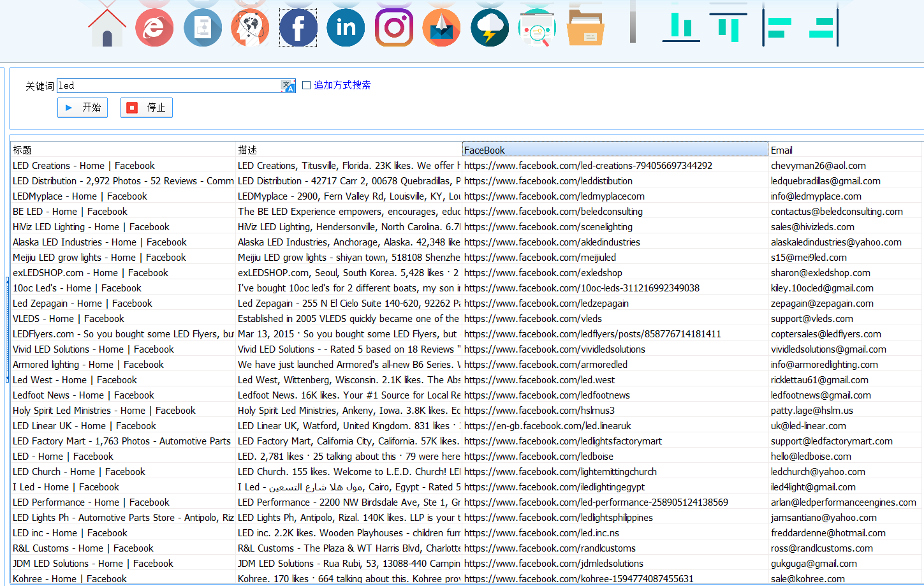Sort by the 描述 column header
The image size is (924, 586).
coord(349,150)
